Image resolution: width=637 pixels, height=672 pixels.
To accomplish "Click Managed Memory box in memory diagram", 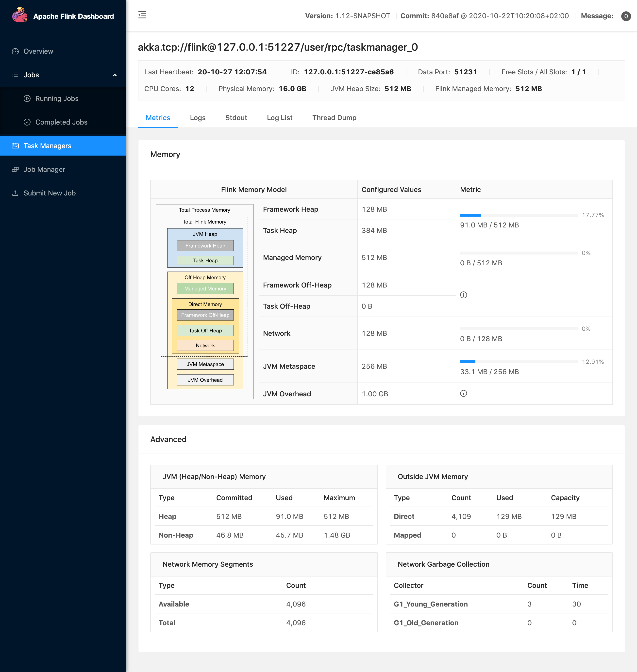I will tap(205, 288).
